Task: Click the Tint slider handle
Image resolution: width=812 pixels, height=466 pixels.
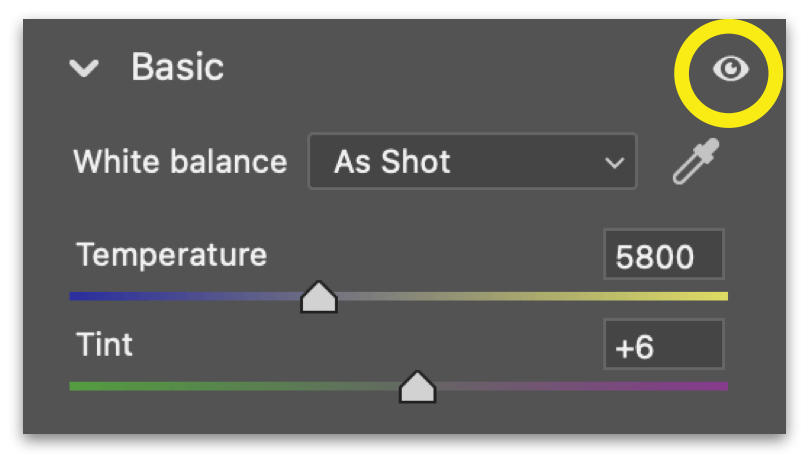Action: tap(417, 387)
